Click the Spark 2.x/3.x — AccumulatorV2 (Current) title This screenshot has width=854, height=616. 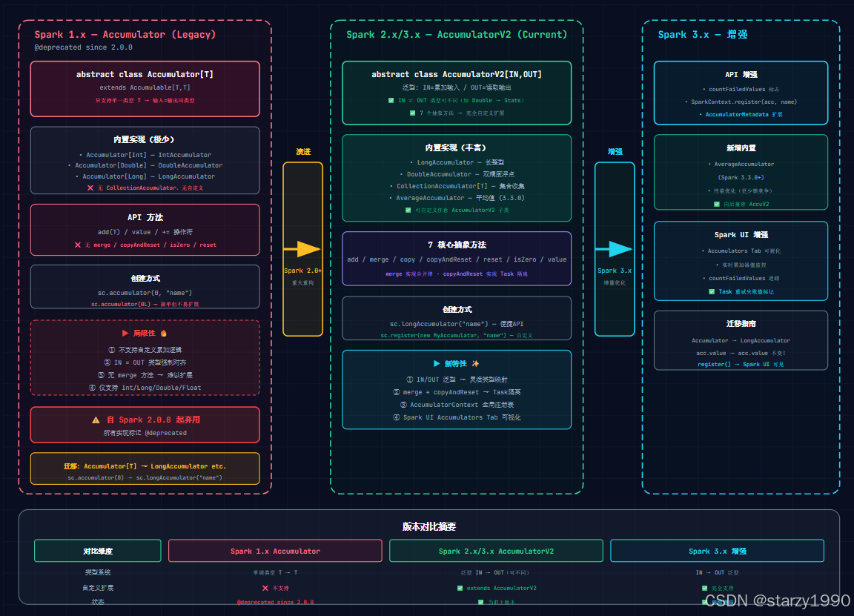coord(457,34)
